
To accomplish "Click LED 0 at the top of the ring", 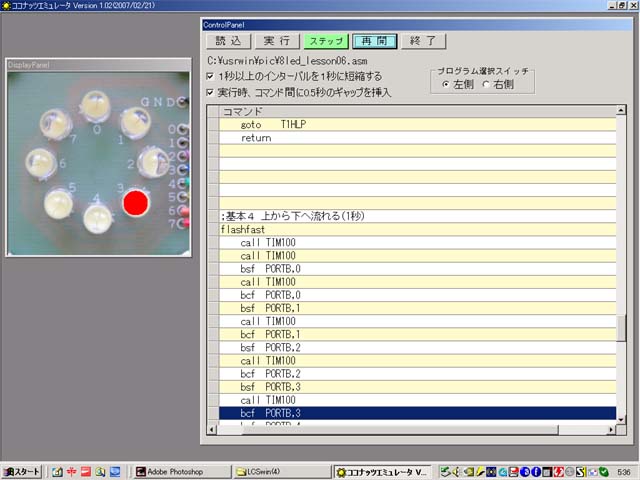I will click(x=96, y=105).
